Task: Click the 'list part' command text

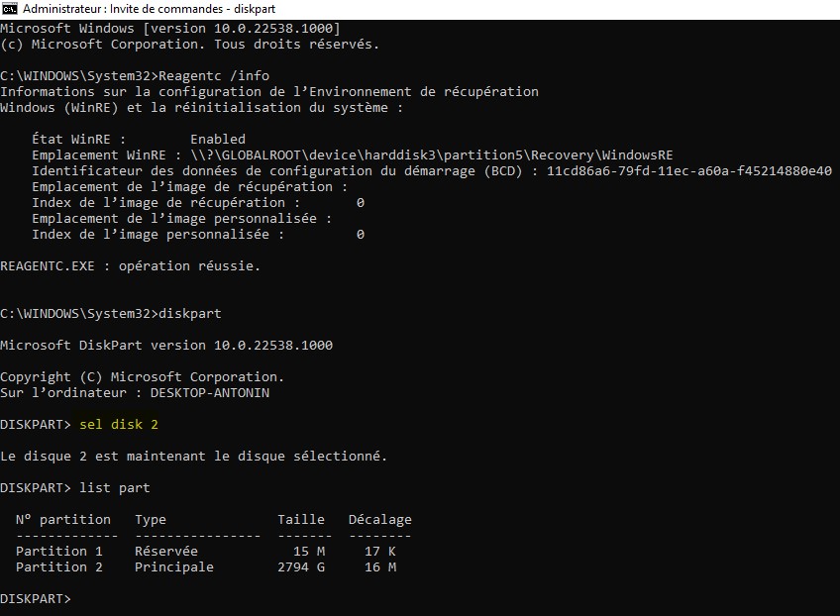Action: coord(115,488)
